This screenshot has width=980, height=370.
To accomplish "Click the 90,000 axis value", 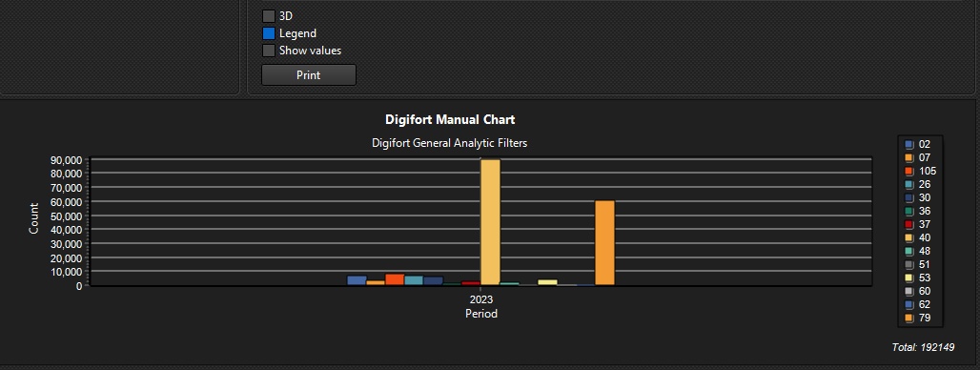I will click(x=66, y=159).
